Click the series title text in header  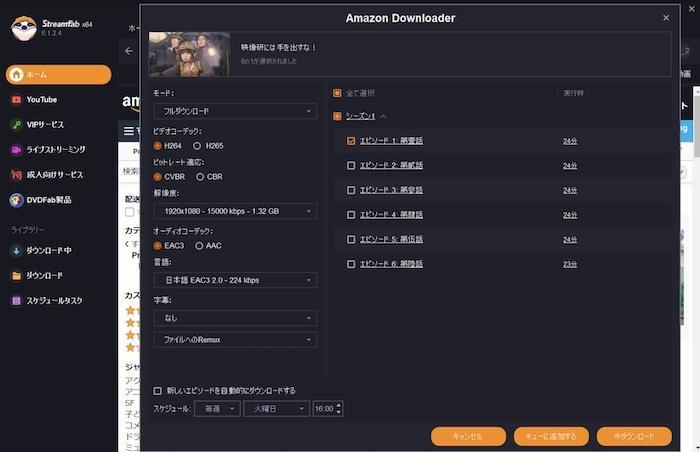278,47
